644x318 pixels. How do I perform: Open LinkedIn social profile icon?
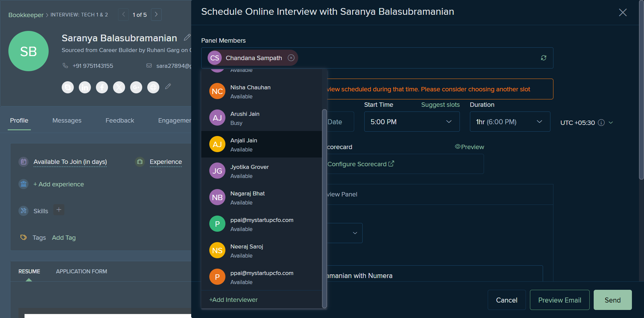click(85, 87)
